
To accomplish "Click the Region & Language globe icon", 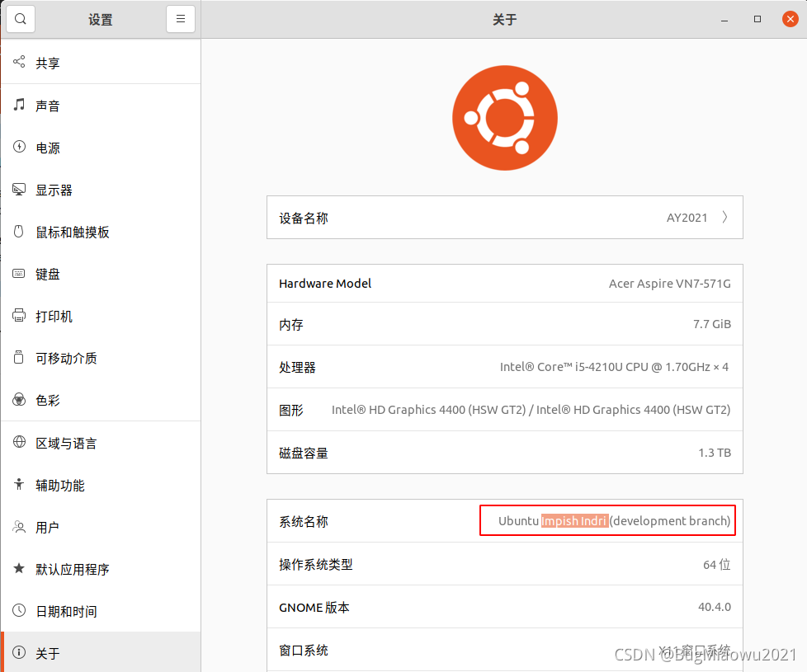I will point(19,442).
